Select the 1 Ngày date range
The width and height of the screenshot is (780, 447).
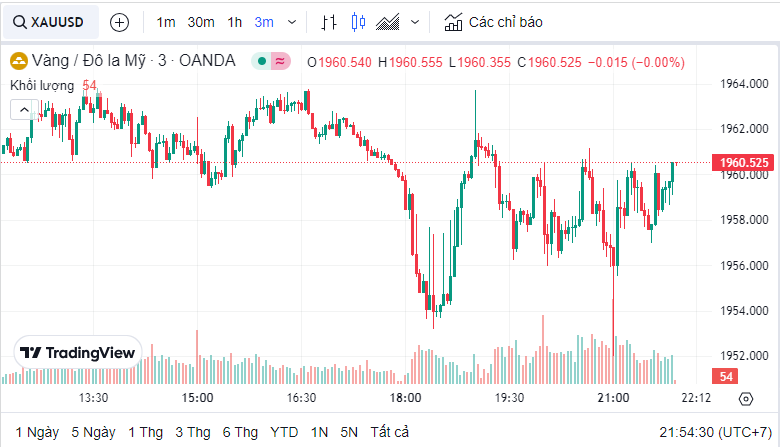(37, 432)
